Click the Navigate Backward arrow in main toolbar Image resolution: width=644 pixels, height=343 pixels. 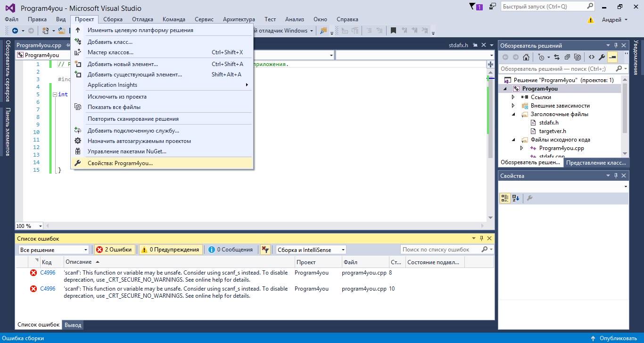(x=15, y=31)
